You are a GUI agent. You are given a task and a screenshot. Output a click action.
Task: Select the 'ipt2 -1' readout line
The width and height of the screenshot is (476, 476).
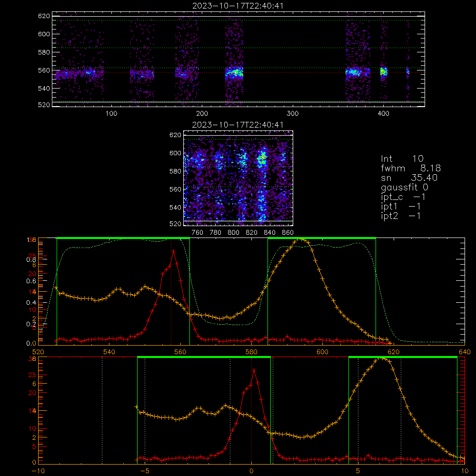[401, 216]
